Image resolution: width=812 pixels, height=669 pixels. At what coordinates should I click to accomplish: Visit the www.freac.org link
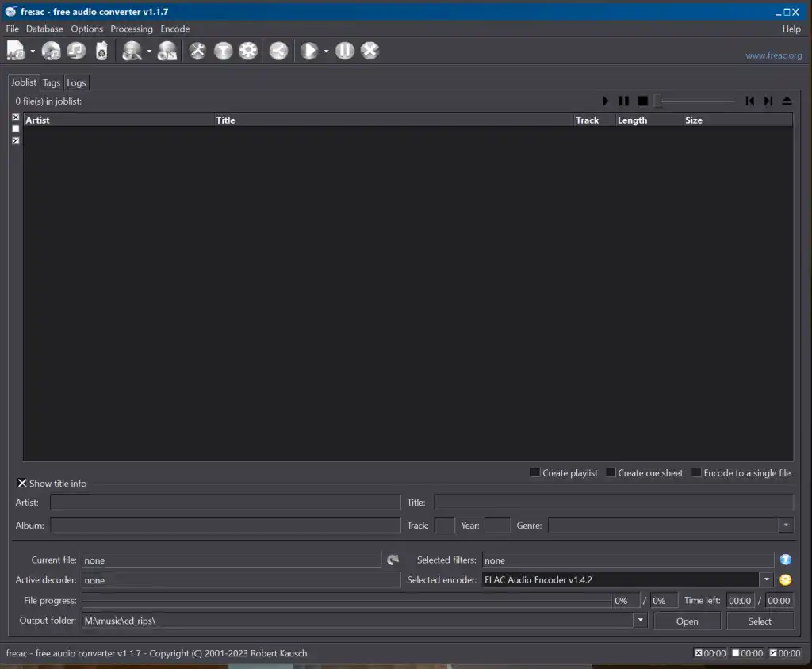(773, 55)
